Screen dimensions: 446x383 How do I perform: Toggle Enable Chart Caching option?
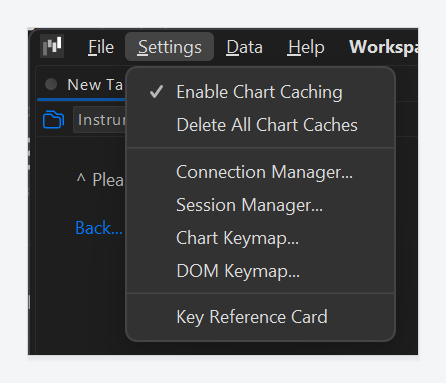[x=261, y=92]
